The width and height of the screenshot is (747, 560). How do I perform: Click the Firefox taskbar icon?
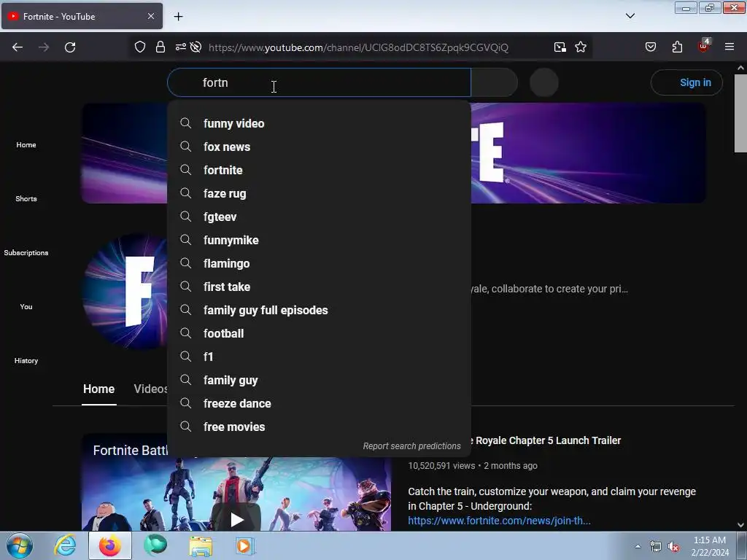(x=109, y=545)
